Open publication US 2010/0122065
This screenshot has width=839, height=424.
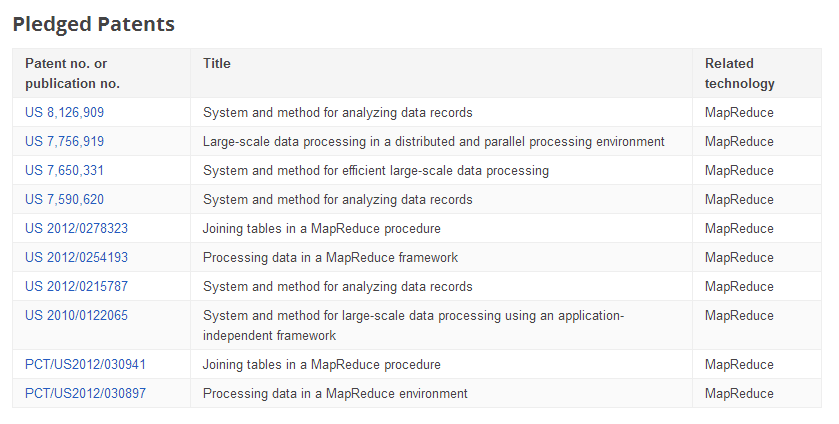[76, 315]
